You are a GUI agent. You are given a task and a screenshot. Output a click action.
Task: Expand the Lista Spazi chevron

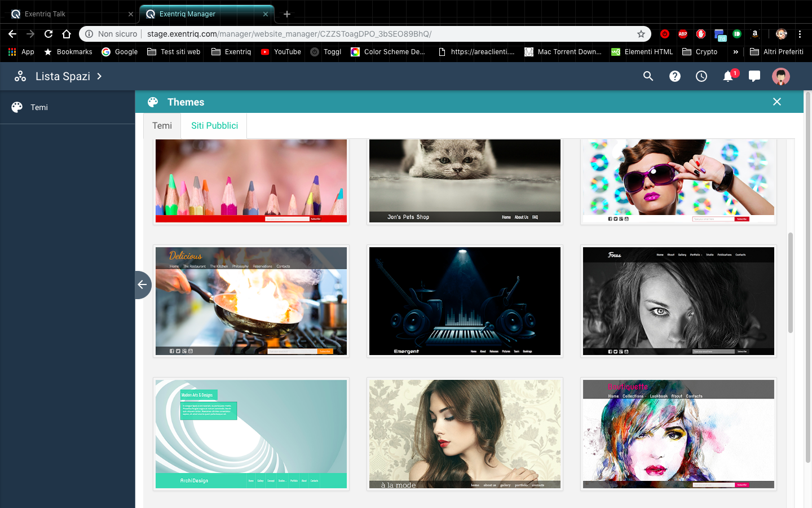point(99,76)
